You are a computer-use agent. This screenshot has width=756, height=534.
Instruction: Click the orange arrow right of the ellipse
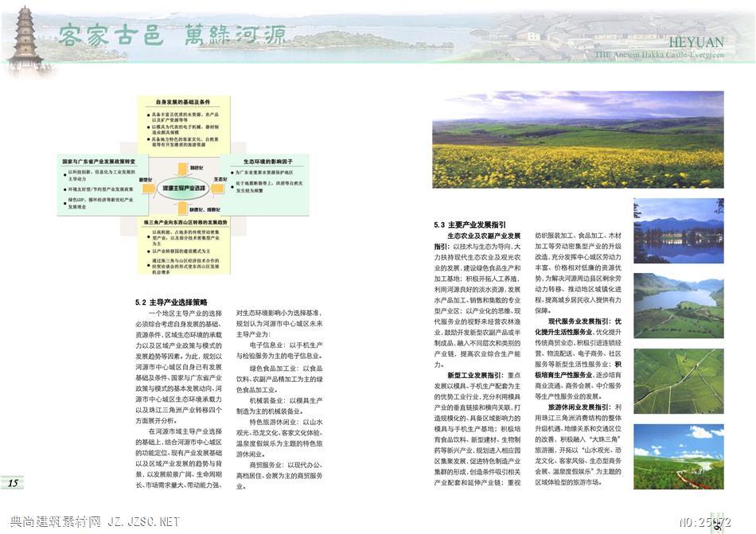click(x=218, y=189)
